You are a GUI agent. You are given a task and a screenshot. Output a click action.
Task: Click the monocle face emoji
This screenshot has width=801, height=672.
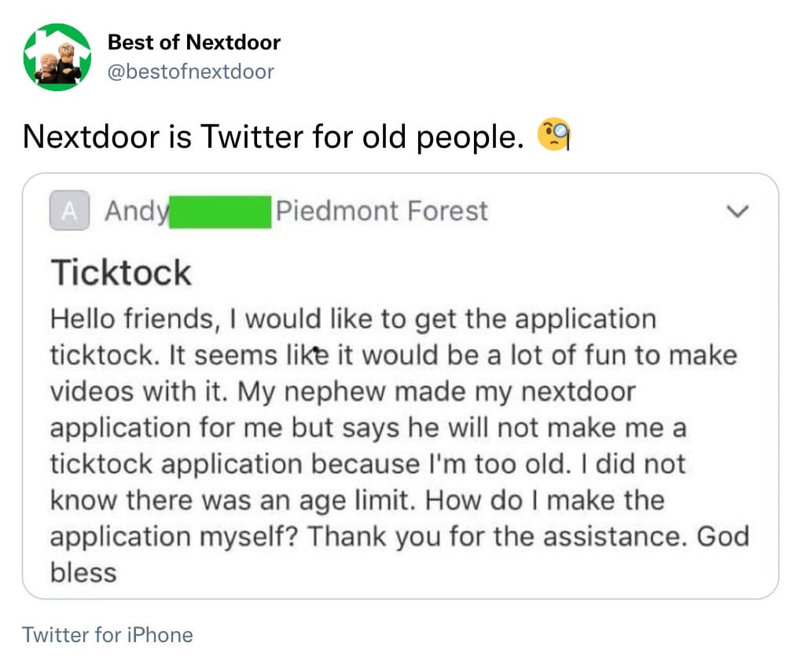[553, 135]
